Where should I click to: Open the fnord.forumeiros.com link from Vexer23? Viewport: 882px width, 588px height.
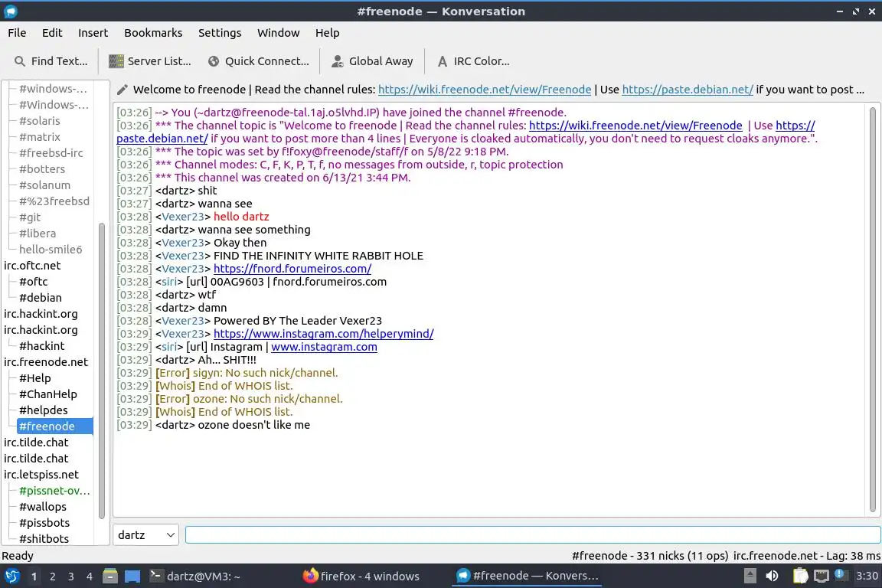292,269
